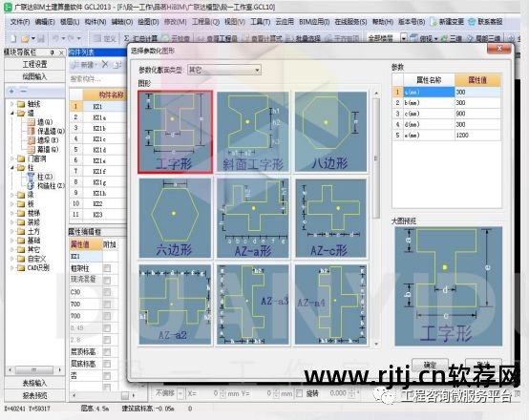
Task: Select the AZ-a3 section thumbnail
Action: coord(253,304)
